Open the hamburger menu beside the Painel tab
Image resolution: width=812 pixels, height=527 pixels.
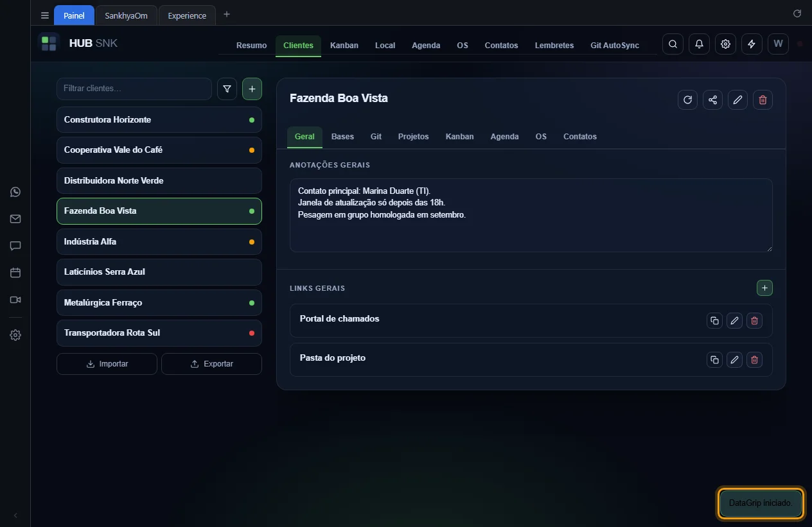click(x=45, y=15)
